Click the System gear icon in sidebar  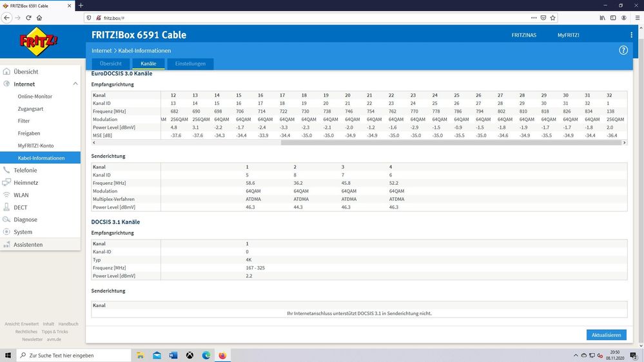[x=6, y=232]
